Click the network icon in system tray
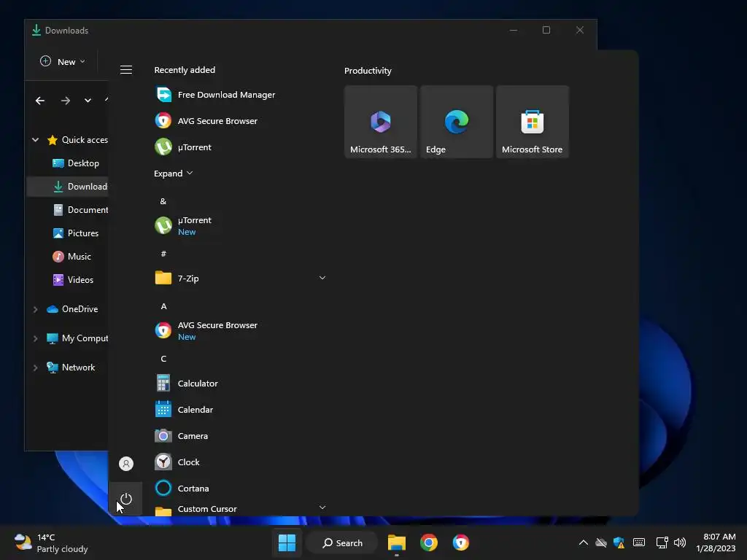This screenshot has height=560, width=747. click(662, 542)
